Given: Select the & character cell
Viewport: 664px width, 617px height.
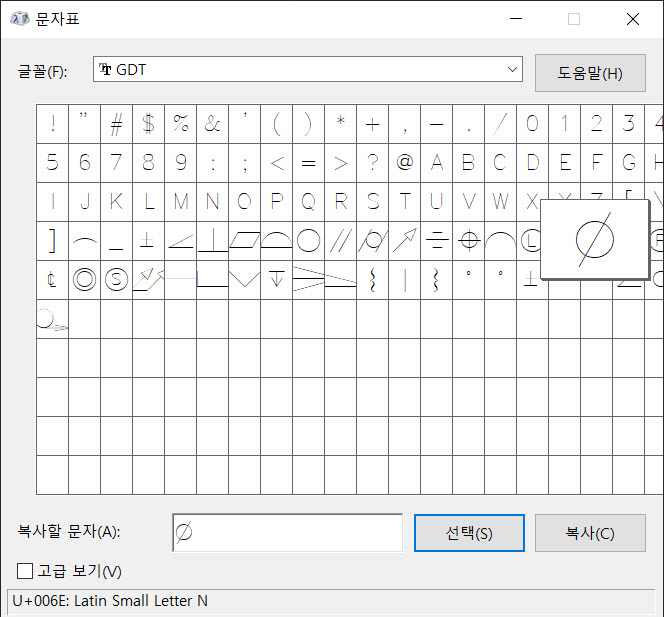Looking at the screenshot, I should tap(213, 124).
